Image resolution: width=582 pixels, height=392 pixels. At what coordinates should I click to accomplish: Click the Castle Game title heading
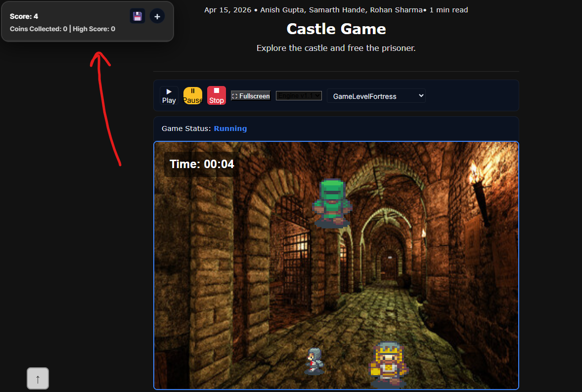tap(336, 29)
